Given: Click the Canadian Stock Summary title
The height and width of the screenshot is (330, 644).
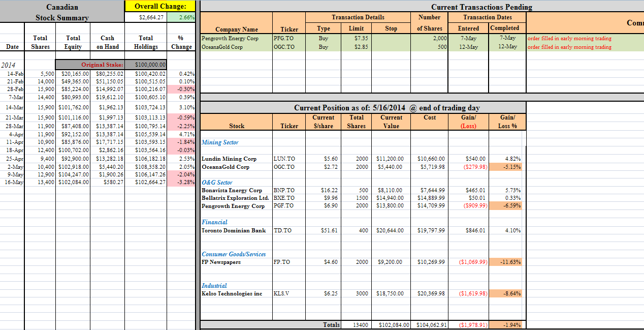Looking at the screenshot, I should [62, 12].
